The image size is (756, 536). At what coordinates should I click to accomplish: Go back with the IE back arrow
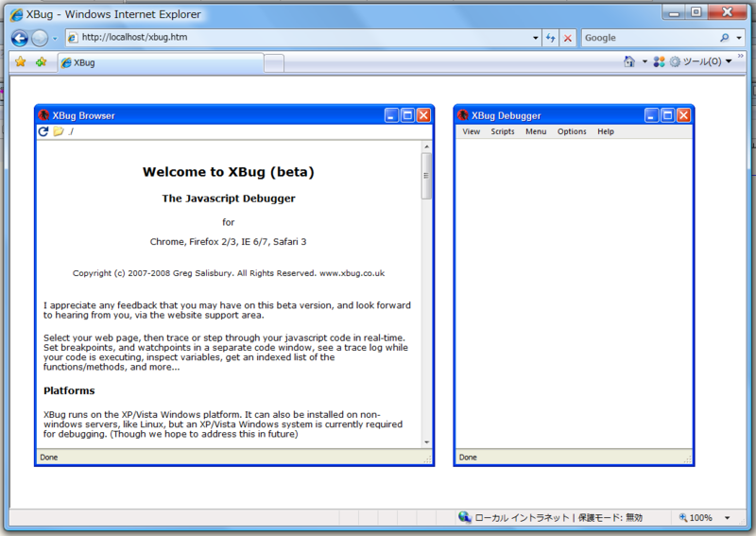[20, 38]
